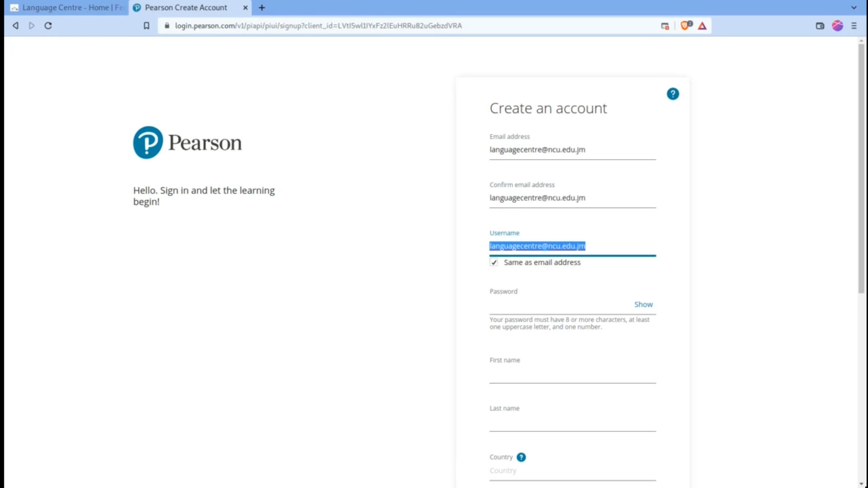
Task: Click the Country help icon
Action: click(522, 457)
